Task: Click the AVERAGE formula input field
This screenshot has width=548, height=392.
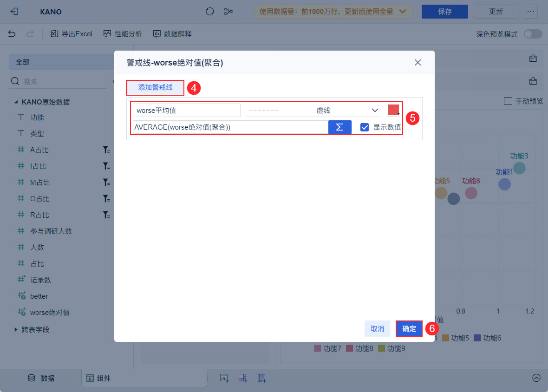Action: click(231, 127)
